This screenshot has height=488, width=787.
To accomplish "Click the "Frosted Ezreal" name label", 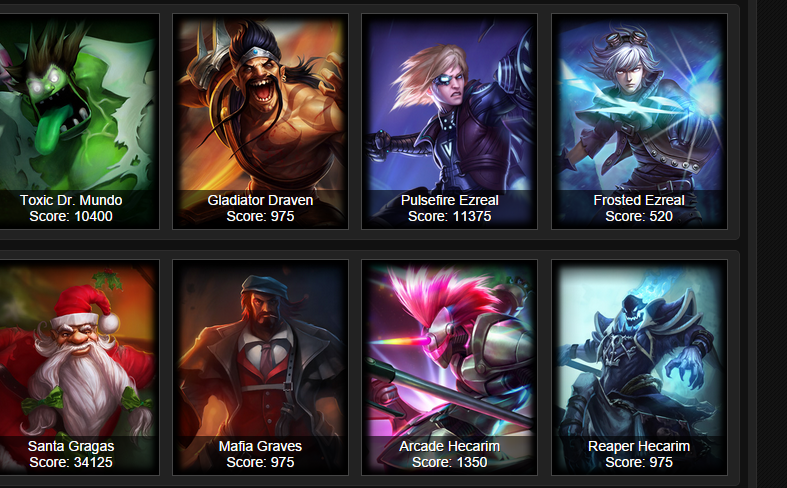I will (639, 200).
